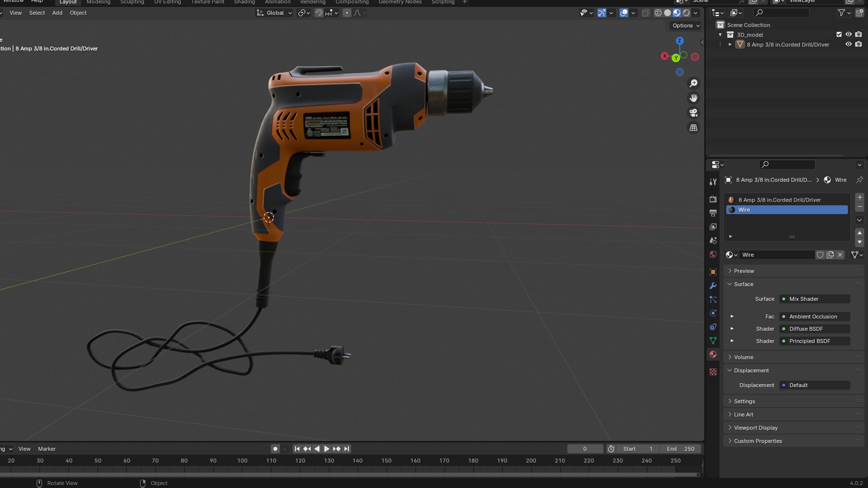Open the Modeling workspace tab
Screen dimensions: 868x488
(x=99, y=2)
